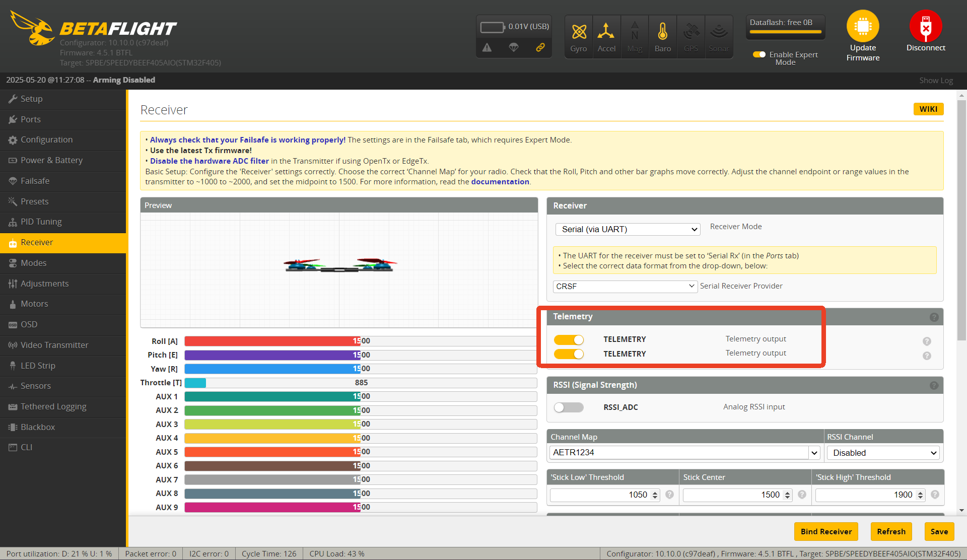Image resolution: width=967 pixels, height=560 pixels.
Task: Open the RSSI Signal Strength help icon
Action: 934,386
